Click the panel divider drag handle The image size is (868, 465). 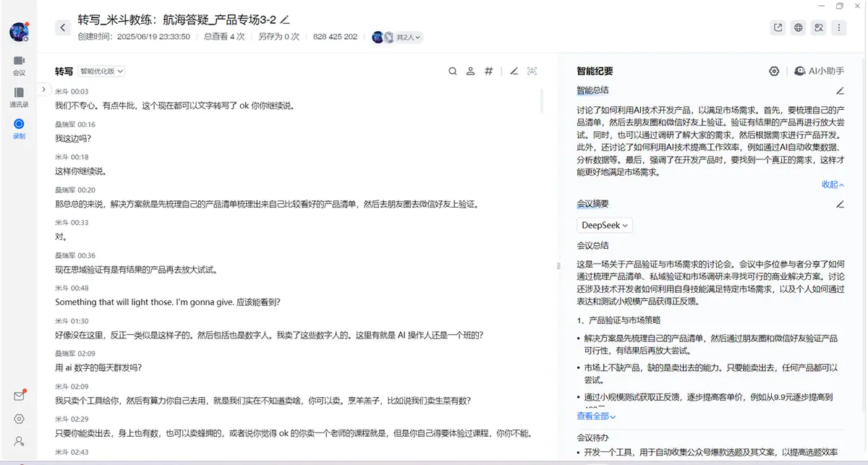coord(558,265)
